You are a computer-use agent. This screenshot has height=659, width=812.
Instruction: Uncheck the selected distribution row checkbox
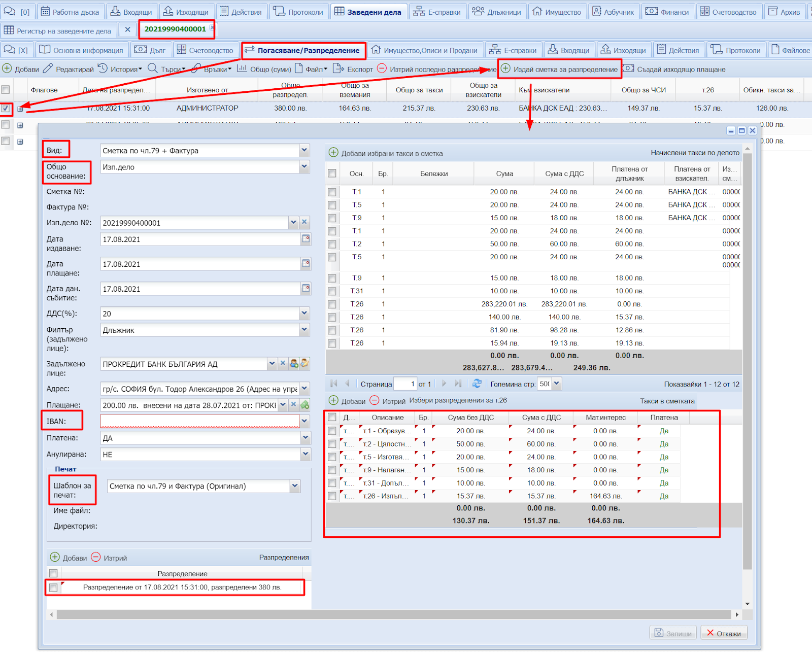coord(6,108)
